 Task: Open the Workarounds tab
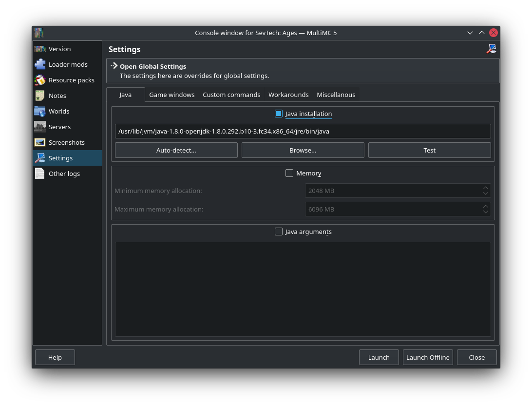click(x=288, y=95)
